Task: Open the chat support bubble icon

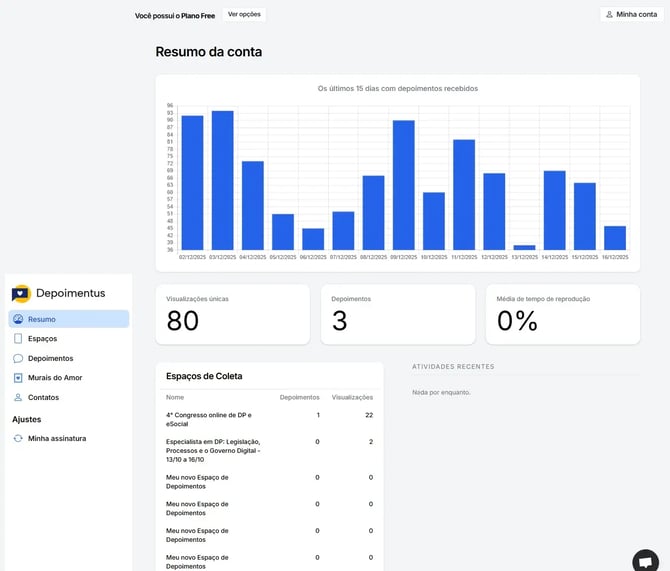Action: [646, 560]
